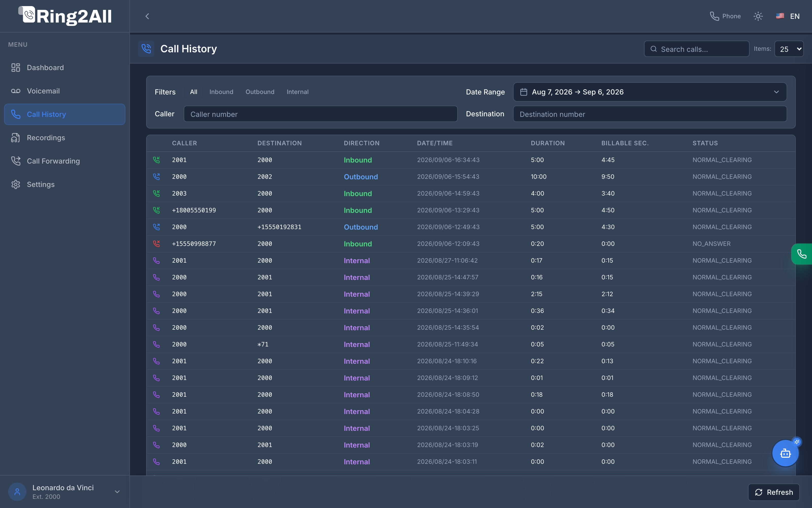
Task: Click duration 10:00
Action: [538, 177]
